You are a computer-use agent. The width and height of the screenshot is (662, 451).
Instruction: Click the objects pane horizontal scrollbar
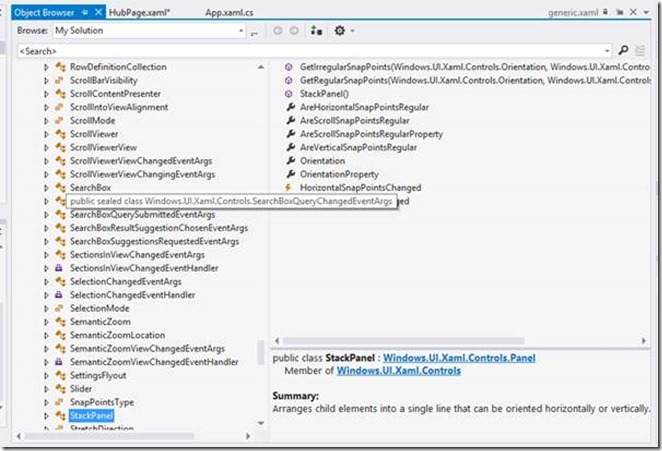(109, 435)
